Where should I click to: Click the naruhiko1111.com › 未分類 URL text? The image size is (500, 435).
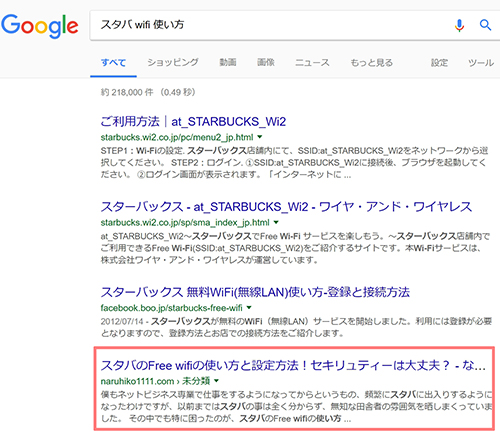155,381
